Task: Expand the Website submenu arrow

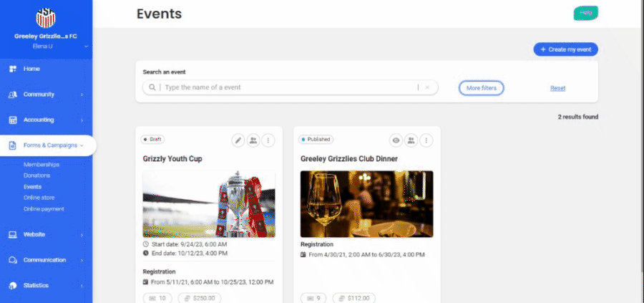Action: (x=82, y=235)
